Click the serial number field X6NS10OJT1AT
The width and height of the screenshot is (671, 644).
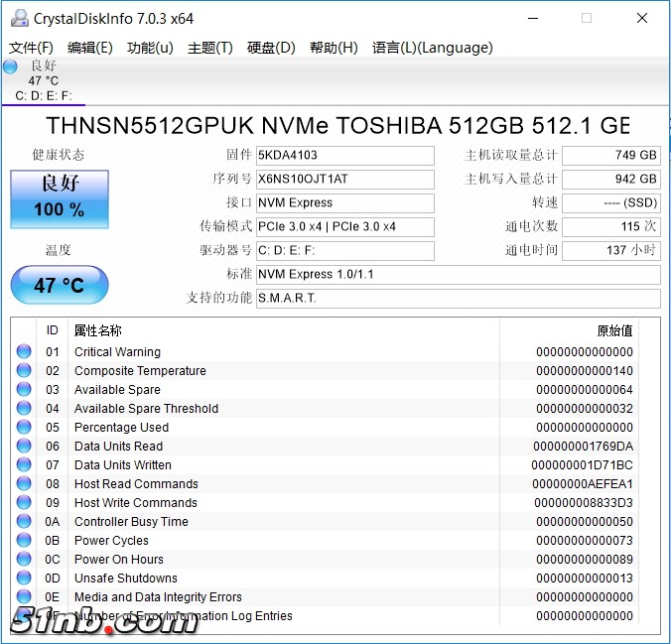344,180
